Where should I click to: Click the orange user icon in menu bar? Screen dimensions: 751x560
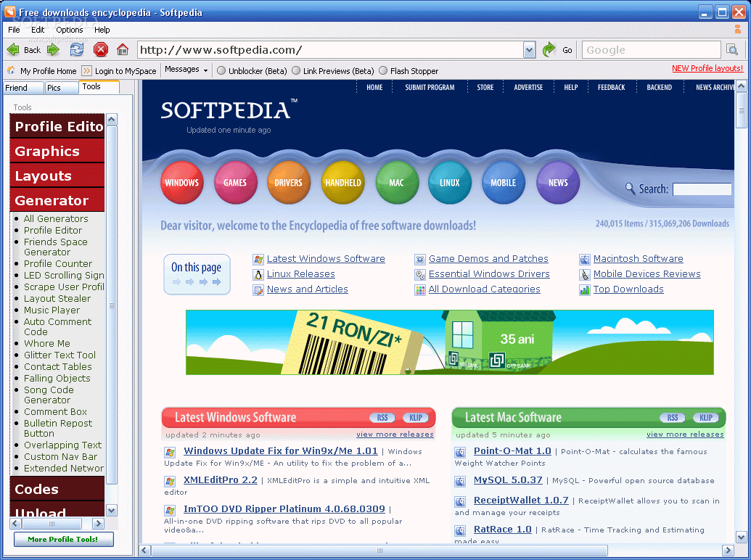[x=738, y=29]
